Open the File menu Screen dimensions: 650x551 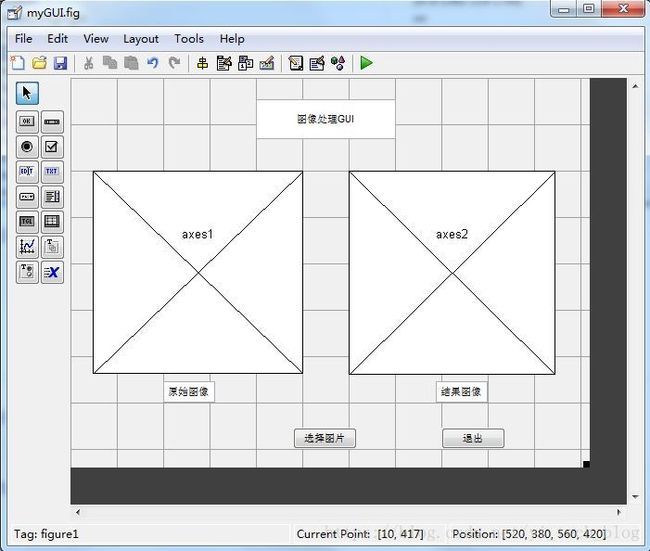(24, 39)
